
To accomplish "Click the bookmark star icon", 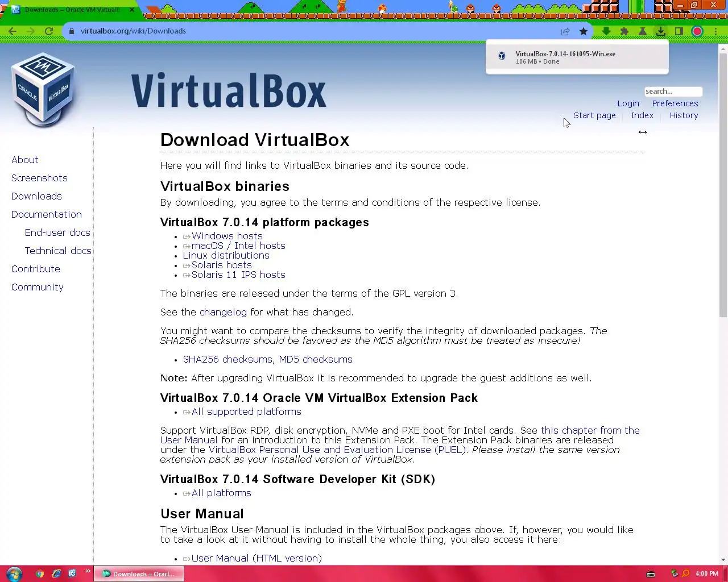I will tap(584, 31).
